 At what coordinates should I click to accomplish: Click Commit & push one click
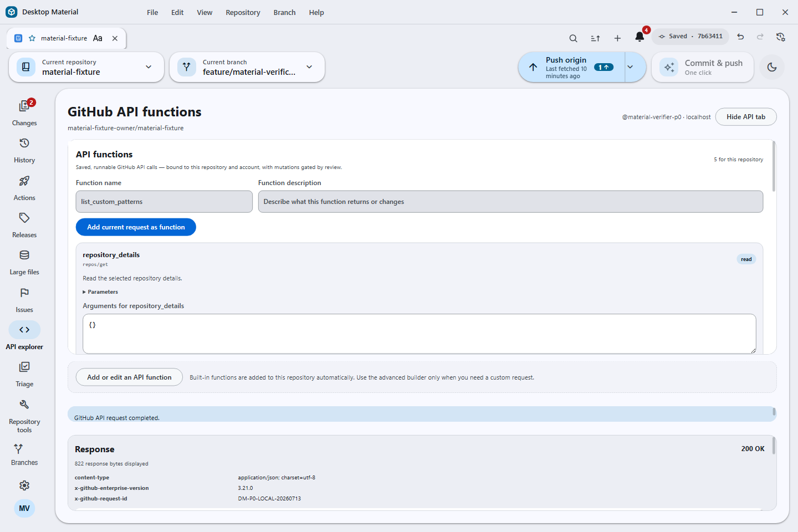[x=703, y=67]
